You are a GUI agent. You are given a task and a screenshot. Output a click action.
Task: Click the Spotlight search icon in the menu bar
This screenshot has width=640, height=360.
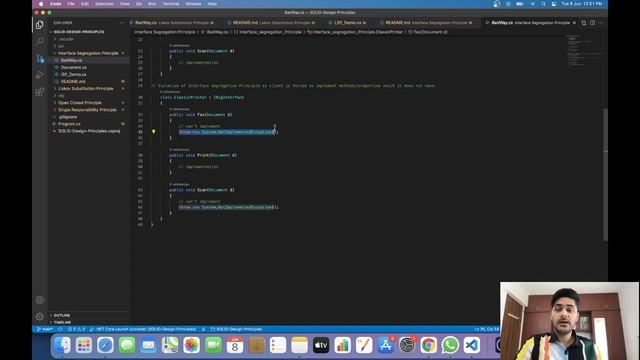click(543, 4)
